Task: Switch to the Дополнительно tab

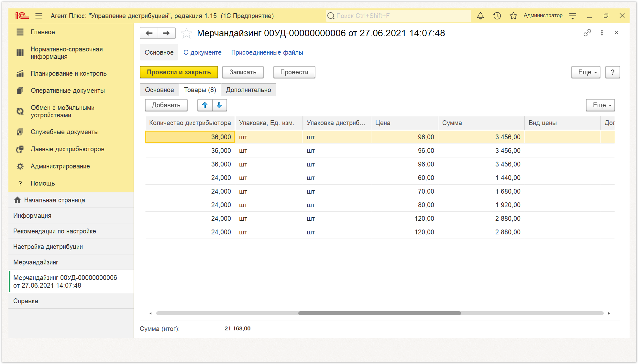Action: 248,90
